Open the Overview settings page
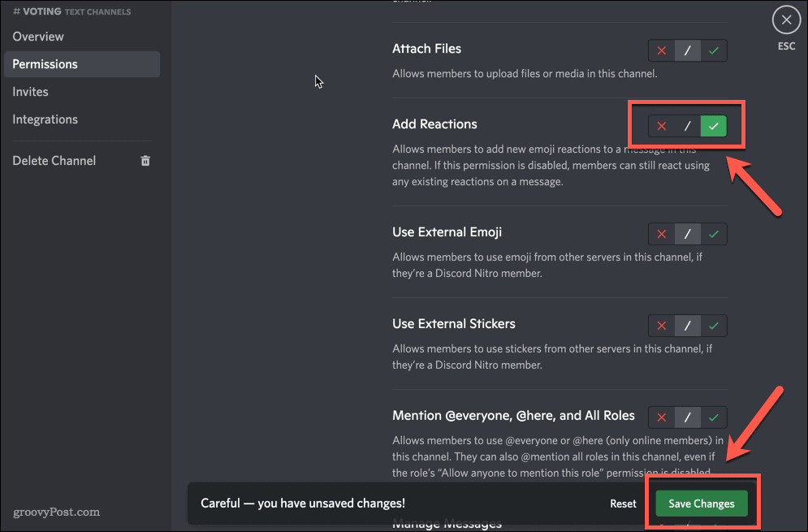The width and height of the screenshot is (808, 532). tap(38, 37)
